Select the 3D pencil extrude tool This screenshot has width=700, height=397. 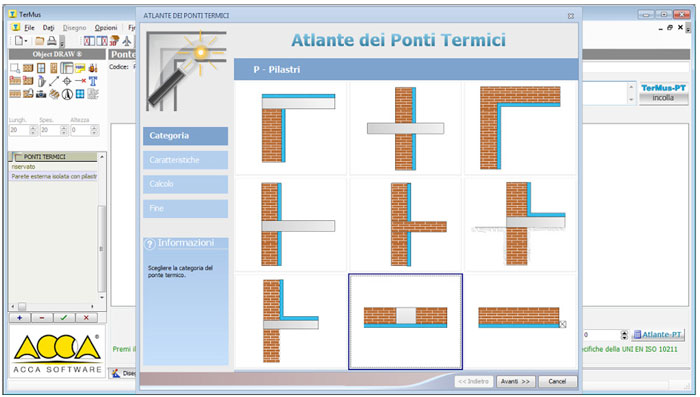pos(41,81)
